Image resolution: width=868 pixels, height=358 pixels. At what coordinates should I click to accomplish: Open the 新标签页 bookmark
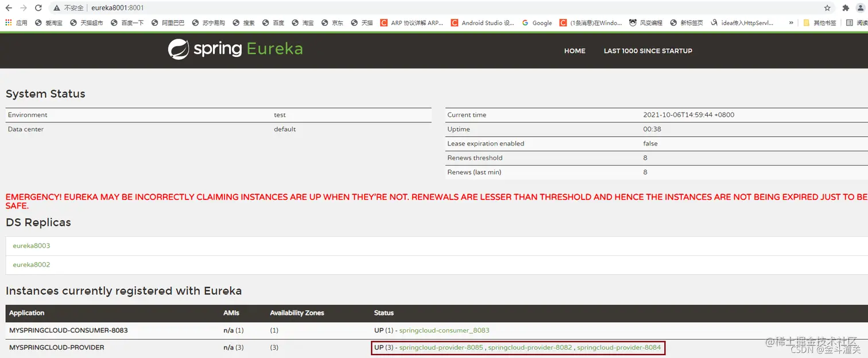pos(687,23)
